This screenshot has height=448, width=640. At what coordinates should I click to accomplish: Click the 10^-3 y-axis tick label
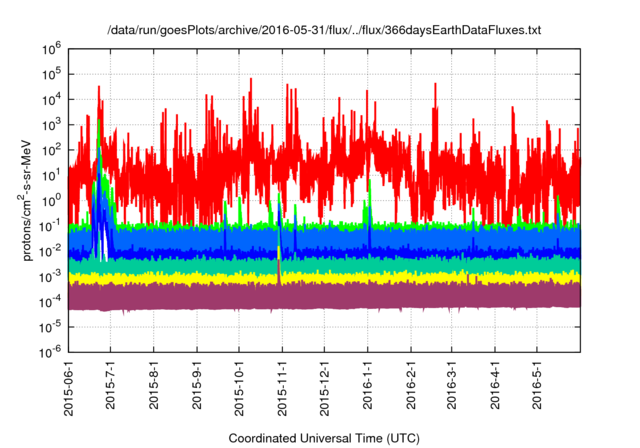(x=50, y=277)
